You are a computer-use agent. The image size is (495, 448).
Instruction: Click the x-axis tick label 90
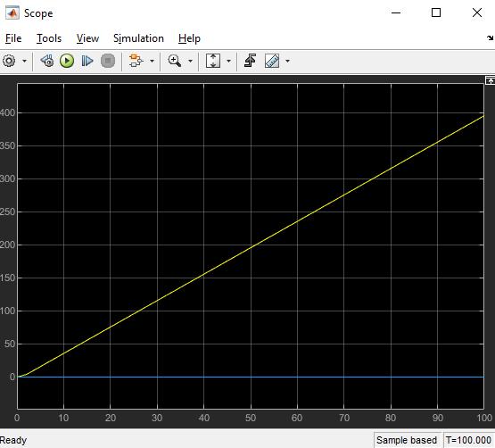(x=438, y=418)
